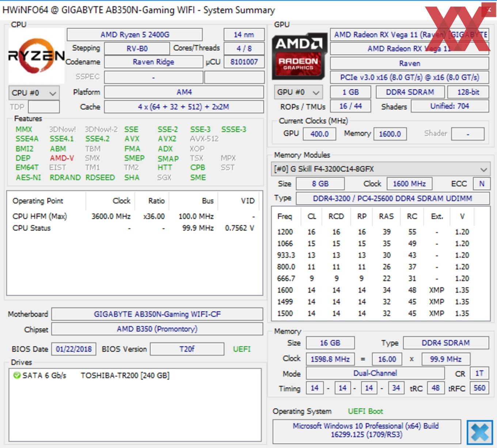Click the RAS column header in timing table
Viewport: 497px width, 448px height.
[x=386, y=216]
